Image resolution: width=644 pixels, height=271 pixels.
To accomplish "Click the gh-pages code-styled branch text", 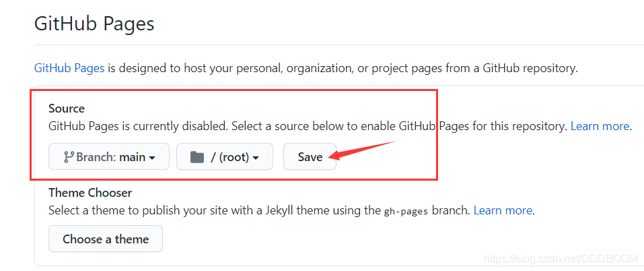I will coord(406,212).
